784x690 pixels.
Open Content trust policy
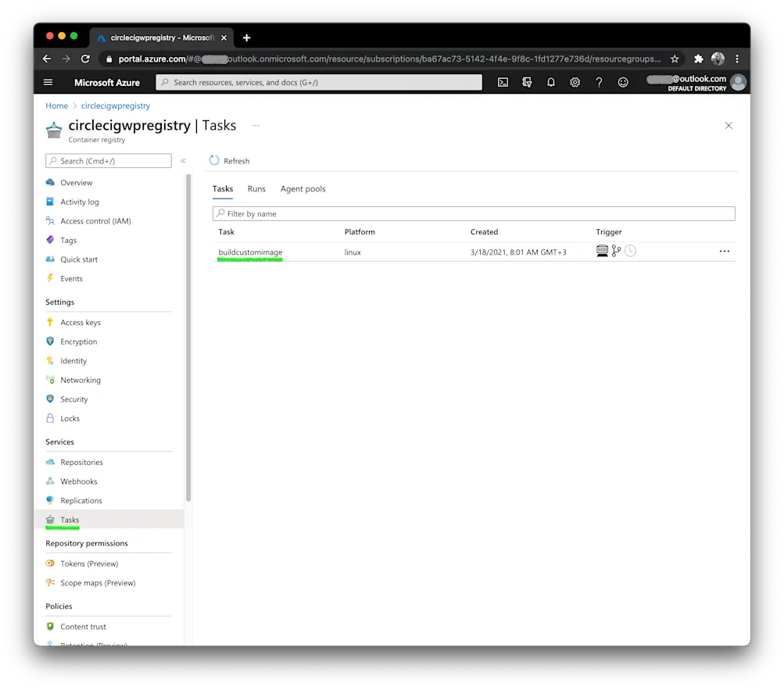tap(83, 627)
